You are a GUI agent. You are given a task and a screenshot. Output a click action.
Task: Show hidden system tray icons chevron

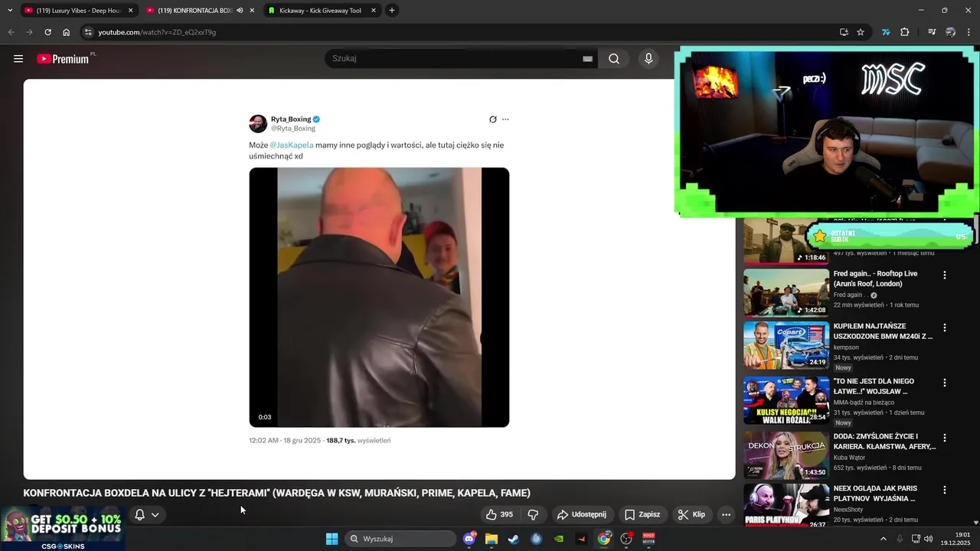point(883,539)
